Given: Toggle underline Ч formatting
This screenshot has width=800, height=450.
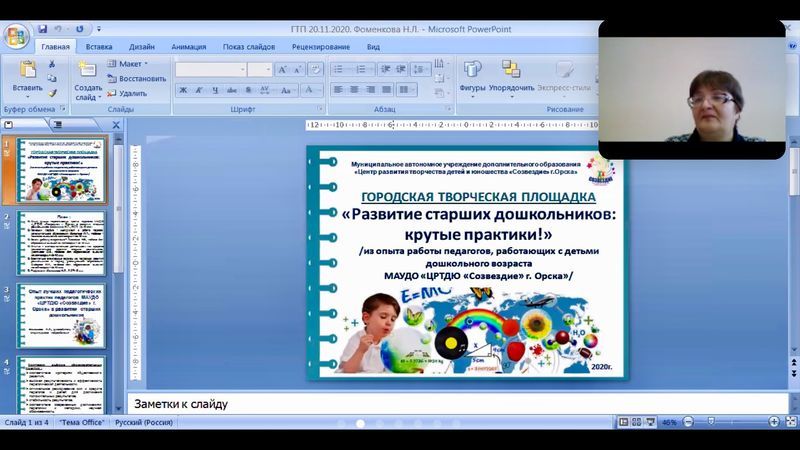Looking at the screenshot, I should [215, 90].
